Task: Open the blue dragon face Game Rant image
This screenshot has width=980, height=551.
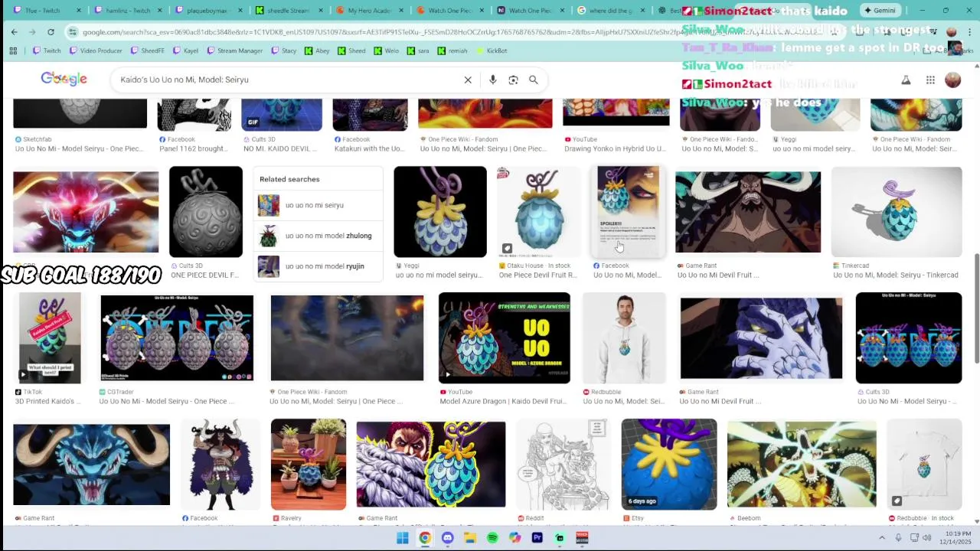Action: 92,465
